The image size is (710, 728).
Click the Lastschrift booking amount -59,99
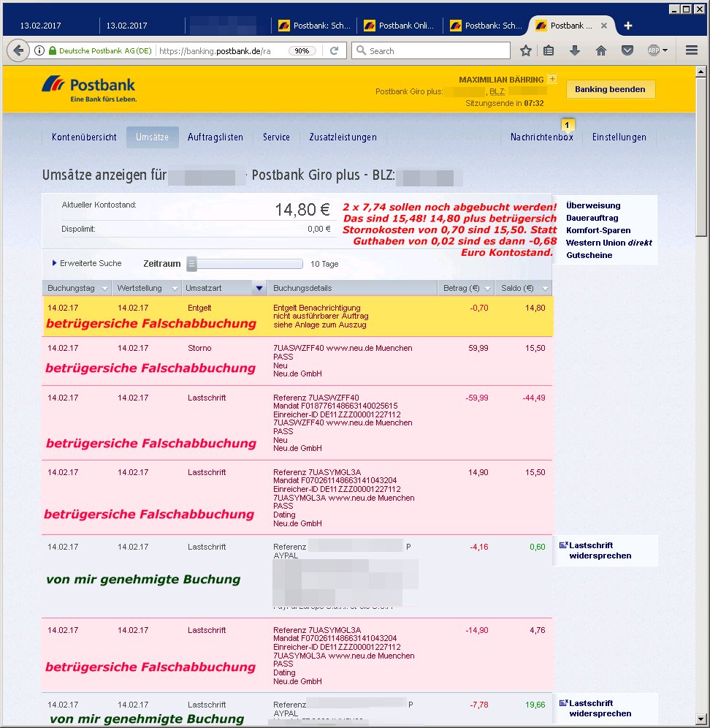click(x=476, y=398)
